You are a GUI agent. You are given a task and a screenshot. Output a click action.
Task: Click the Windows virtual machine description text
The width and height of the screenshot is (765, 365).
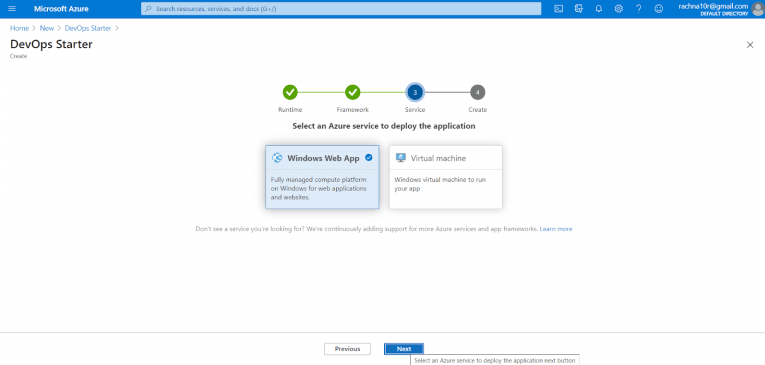[440, 184]
